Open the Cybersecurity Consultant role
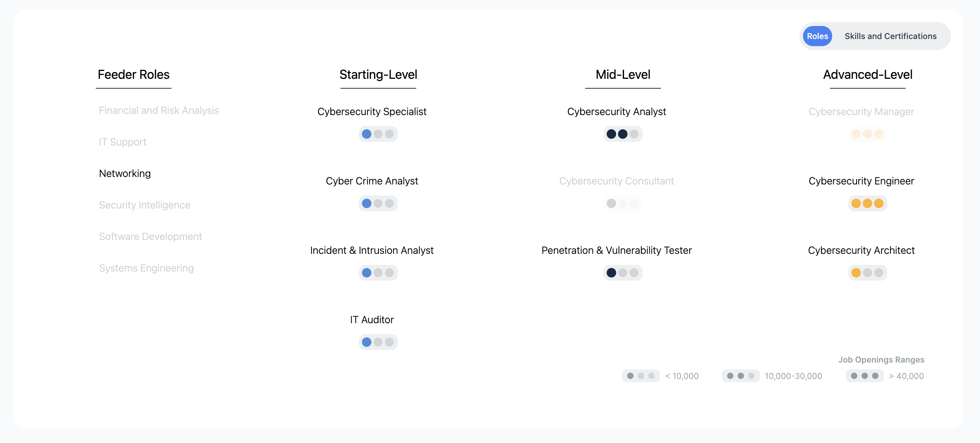 [x=617, y=181]
